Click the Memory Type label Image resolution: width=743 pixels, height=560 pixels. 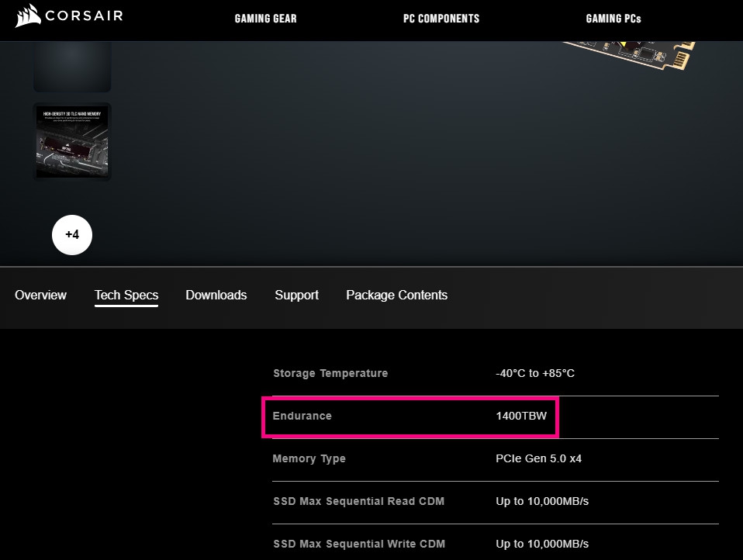pyautogui.click(x=309, y=458)
